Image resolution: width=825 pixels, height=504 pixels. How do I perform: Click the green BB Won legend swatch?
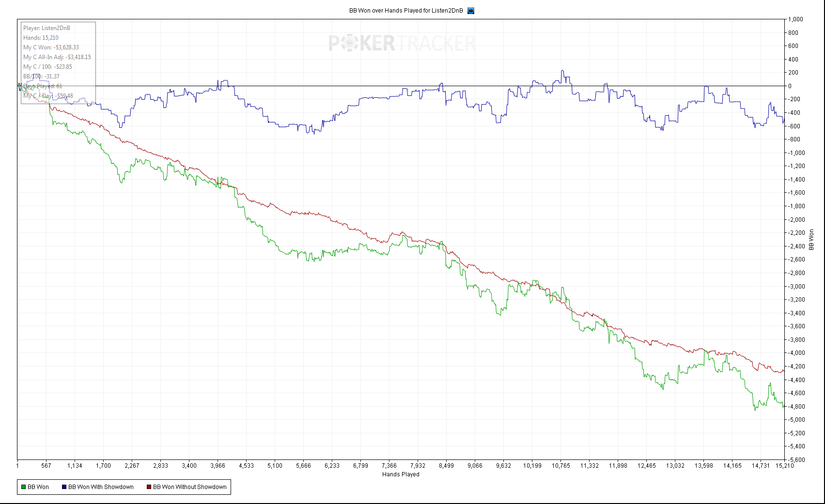[23, 487]
